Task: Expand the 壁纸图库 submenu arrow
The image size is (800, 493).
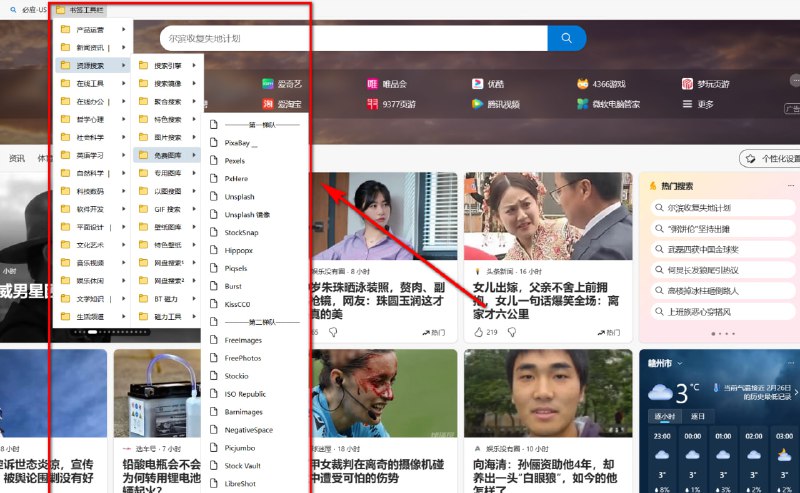Action: 194,227
